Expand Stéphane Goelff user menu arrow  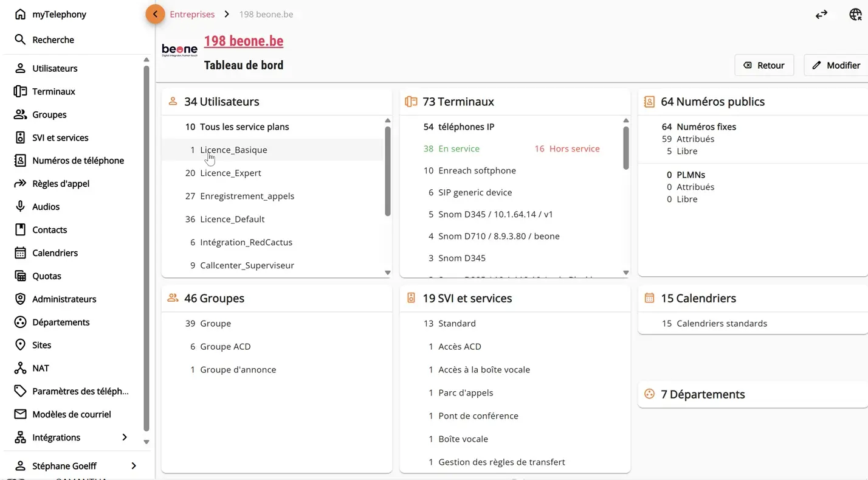[134, 466]
